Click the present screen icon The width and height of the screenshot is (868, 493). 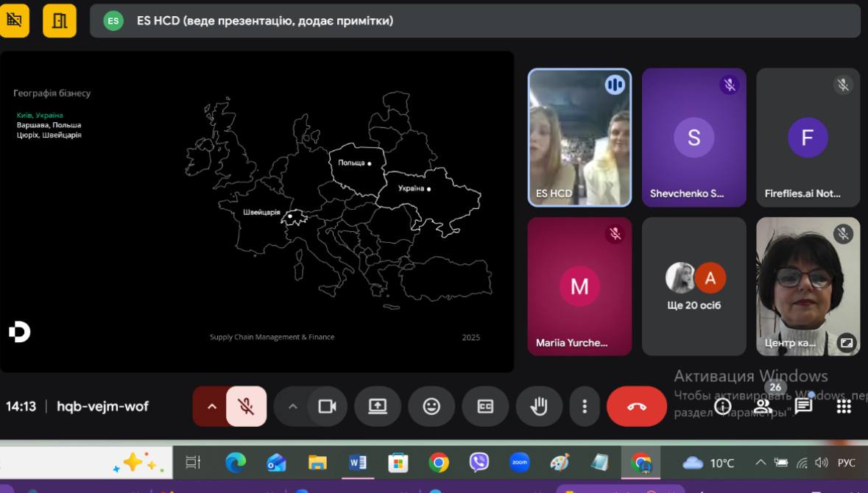coord(378,406)
